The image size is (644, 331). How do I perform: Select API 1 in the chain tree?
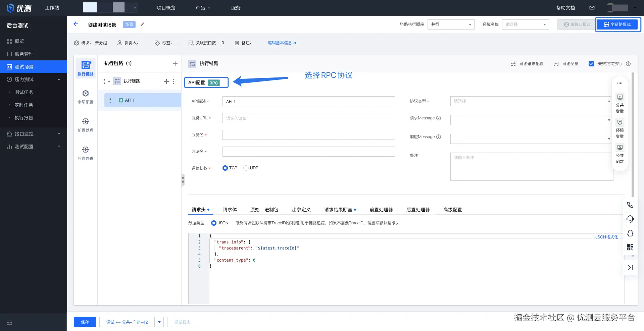[x=143, y=100]
